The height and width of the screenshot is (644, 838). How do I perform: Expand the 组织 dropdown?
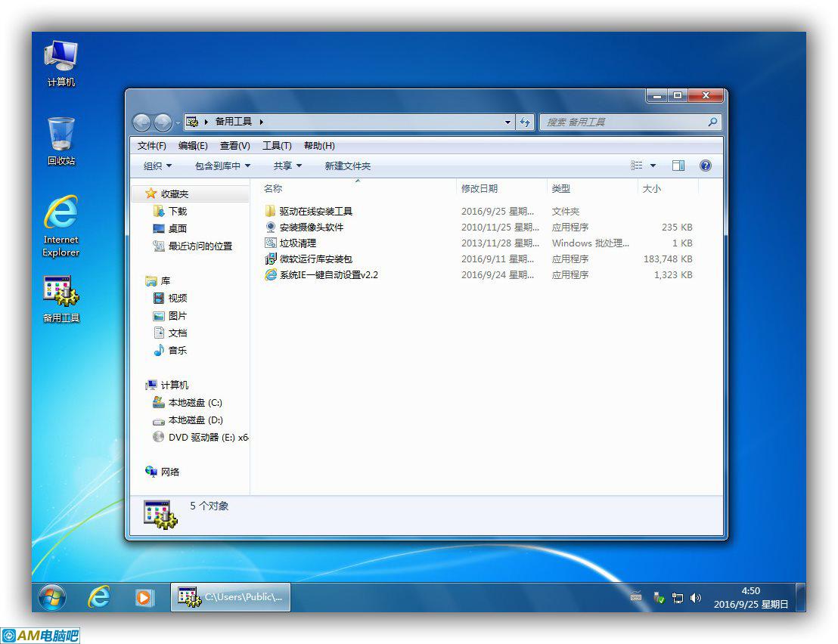tap(157, 166)
